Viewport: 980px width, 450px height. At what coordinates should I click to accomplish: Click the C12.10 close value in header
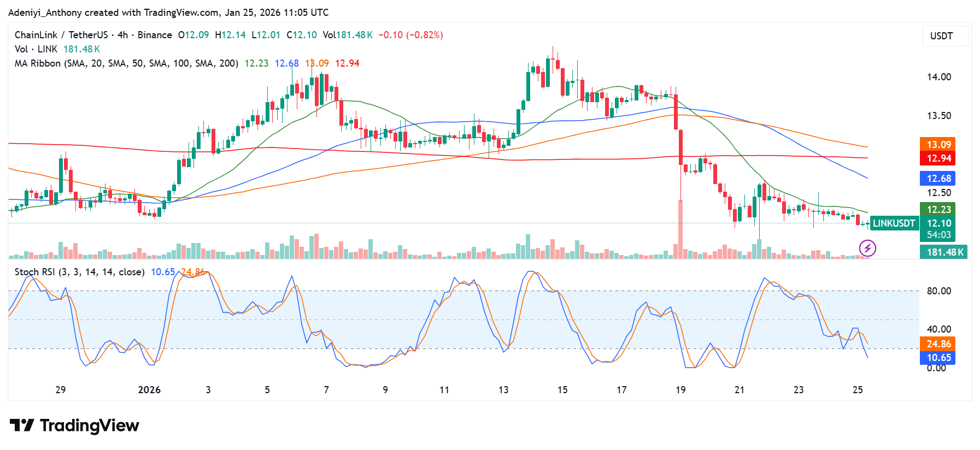[x=302, y=35]
